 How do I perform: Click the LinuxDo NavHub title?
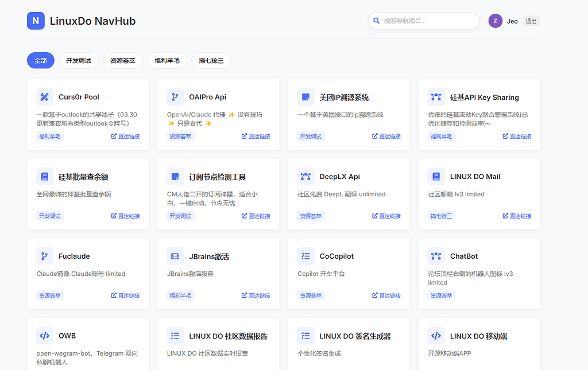[x=92, y=21]
